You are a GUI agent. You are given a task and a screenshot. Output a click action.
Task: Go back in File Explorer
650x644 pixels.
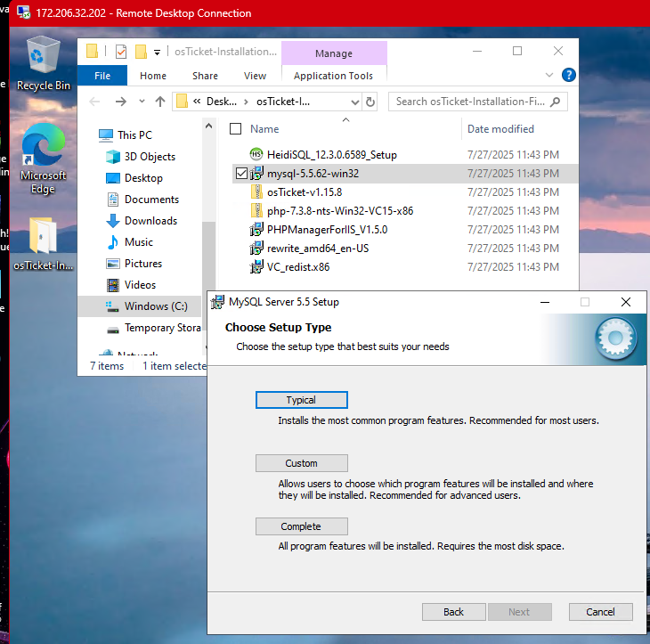94,102
